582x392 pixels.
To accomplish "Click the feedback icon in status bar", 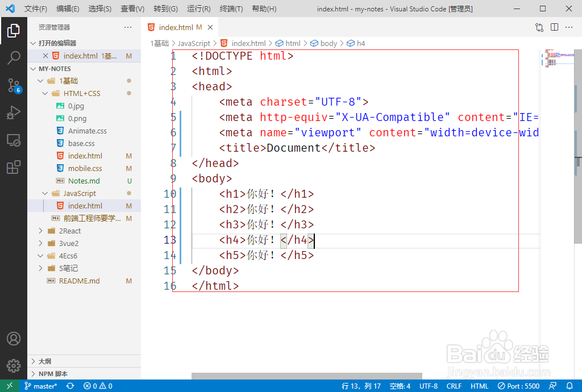I will pyautogui.click(x=552, y=386).
